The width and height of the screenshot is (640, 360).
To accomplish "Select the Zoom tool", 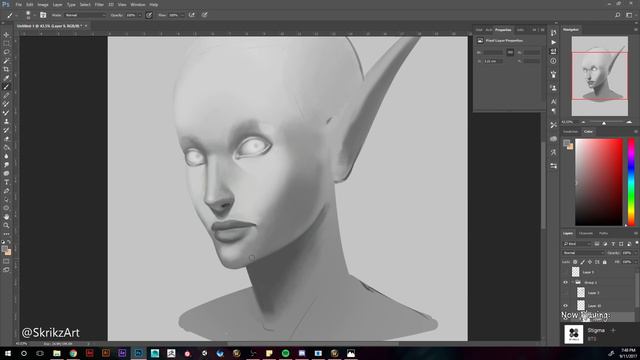I will pos(6,225).
